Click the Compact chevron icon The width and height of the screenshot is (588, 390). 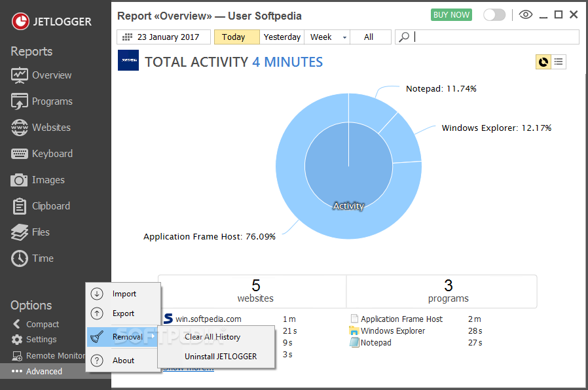pyautogui.click(x=16, y=324)
